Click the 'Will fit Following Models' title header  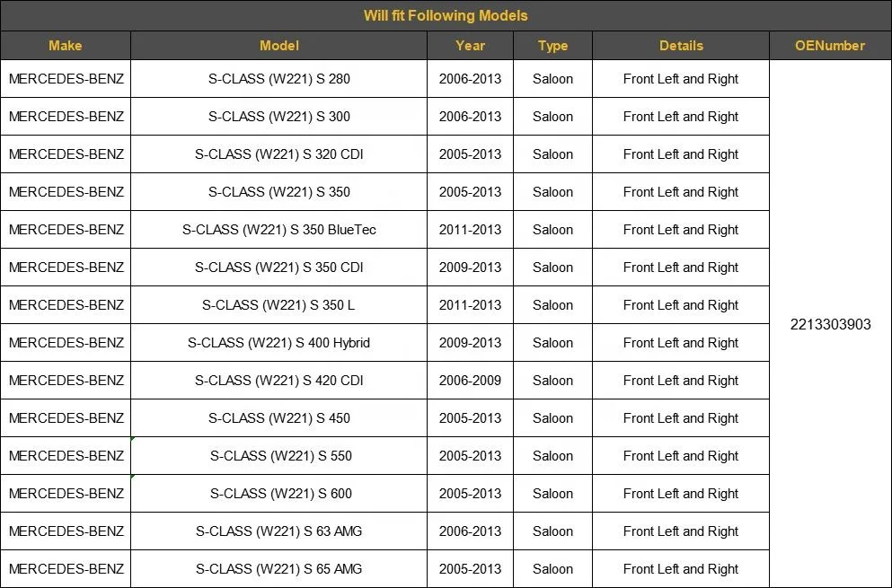coord(446,15)
